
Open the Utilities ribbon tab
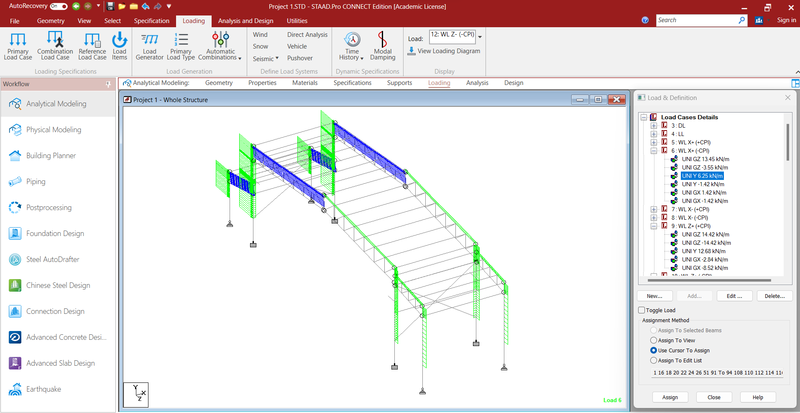tap(297, 21)
